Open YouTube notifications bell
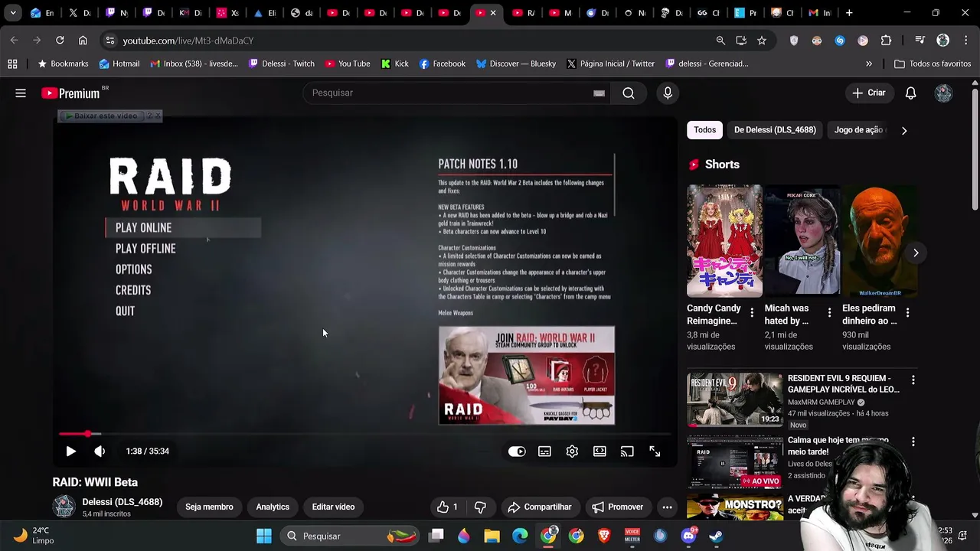 tap(910, 93)
